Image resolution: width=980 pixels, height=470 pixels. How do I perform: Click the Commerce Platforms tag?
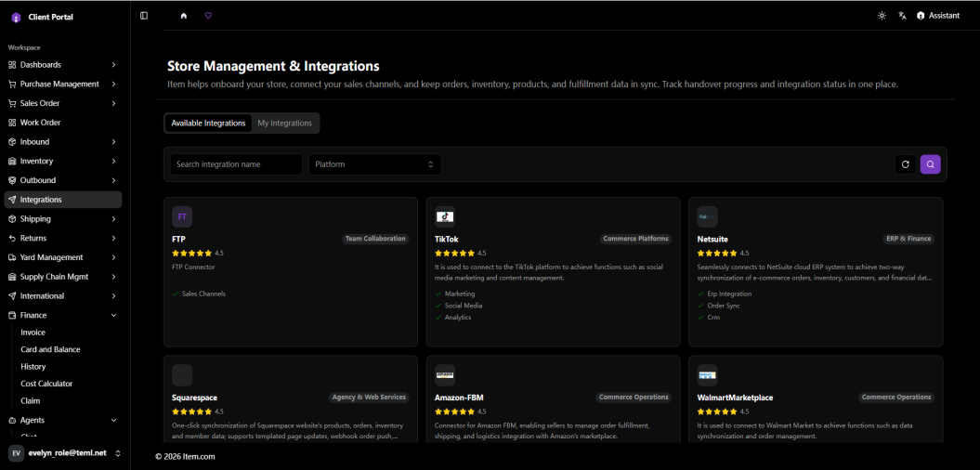pos(635,239)
